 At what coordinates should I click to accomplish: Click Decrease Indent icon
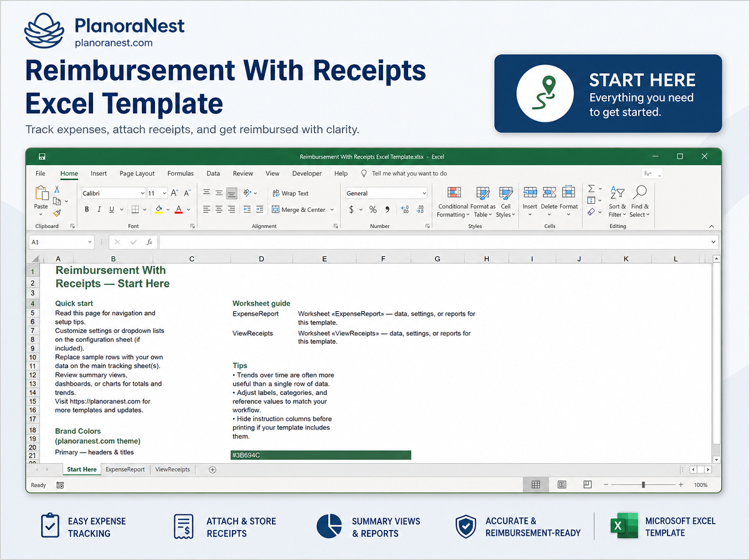coord(247,210)
